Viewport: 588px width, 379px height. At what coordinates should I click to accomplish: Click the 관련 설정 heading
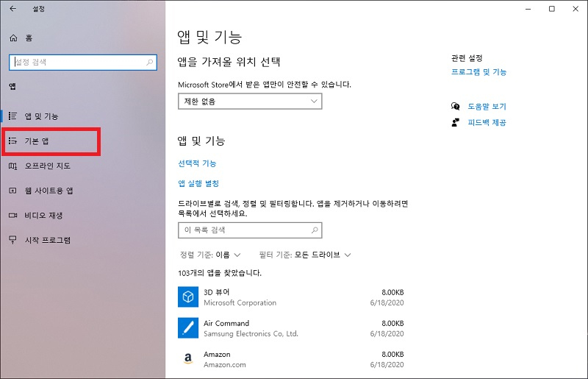pos(467,58)
